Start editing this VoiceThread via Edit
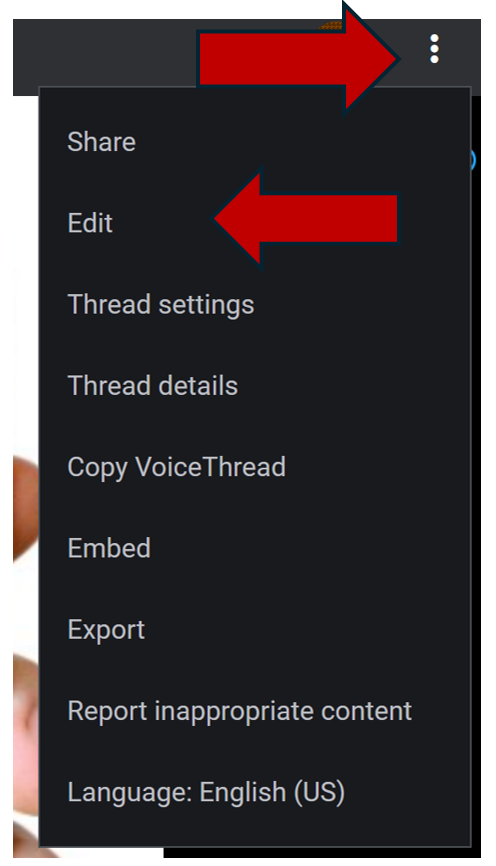 255,223
